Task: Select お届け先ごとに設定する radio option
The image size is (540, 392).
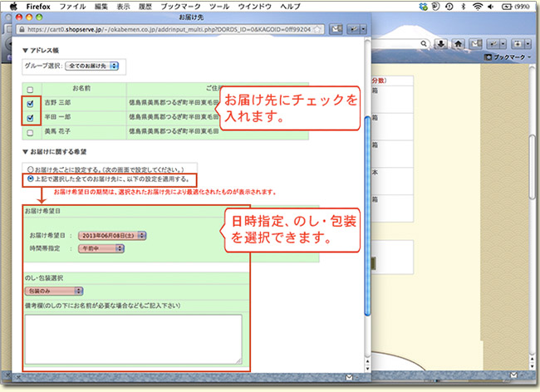Action: point(31,168)
